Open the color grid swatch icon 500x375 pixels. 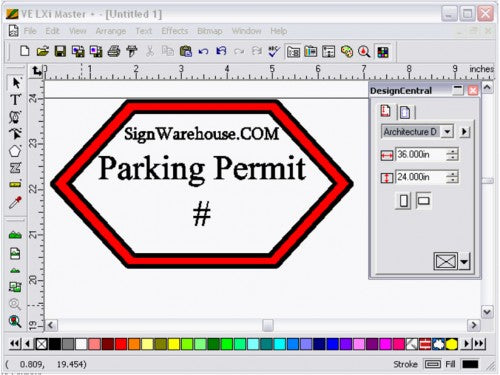pos(383,52)
